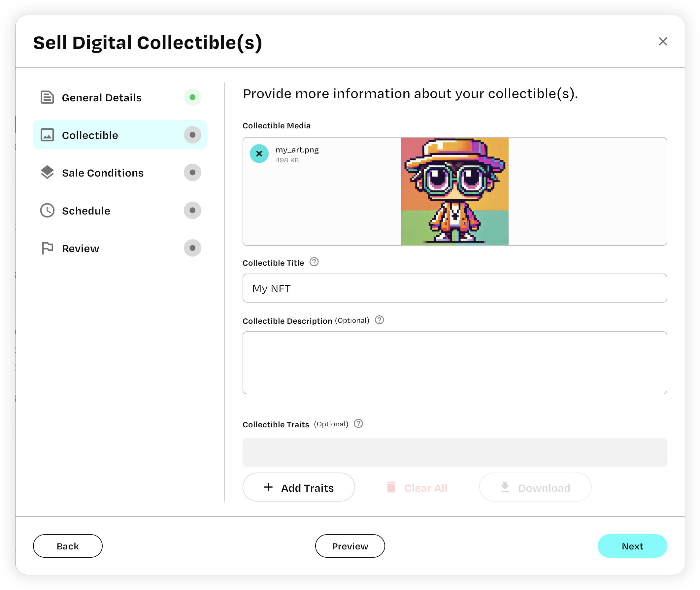Click the Collectible Media upload icon
Viewport: 700px width, 590px height.
click(259, 153)
